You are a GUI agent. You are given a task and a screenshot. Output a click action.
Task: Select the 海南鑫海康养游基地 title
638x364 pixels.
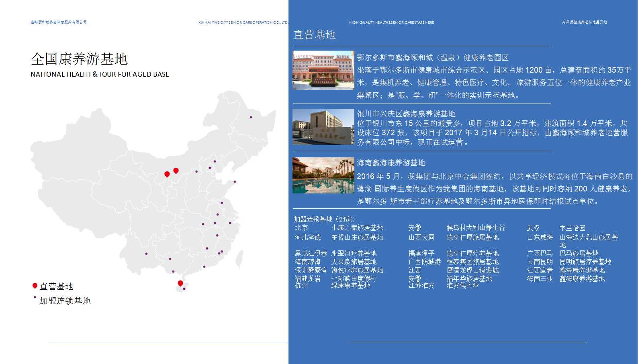point(391,163)
